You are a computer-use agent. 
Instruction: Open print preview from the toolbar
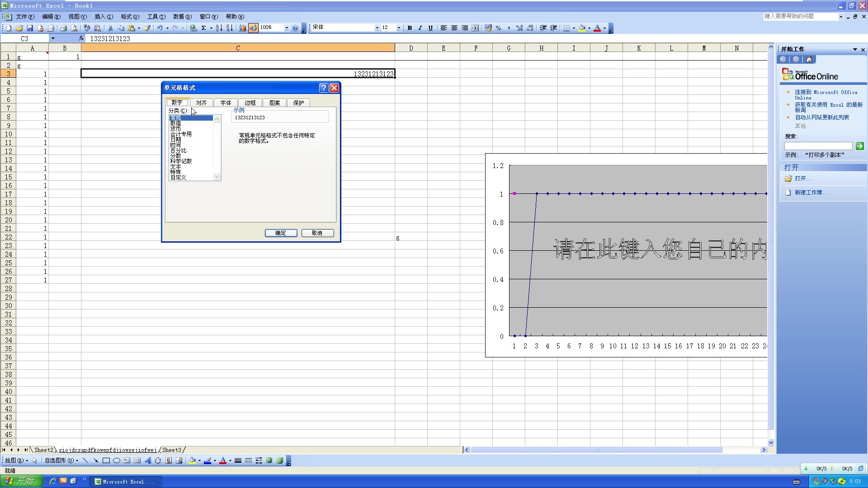tap(74, 28)
